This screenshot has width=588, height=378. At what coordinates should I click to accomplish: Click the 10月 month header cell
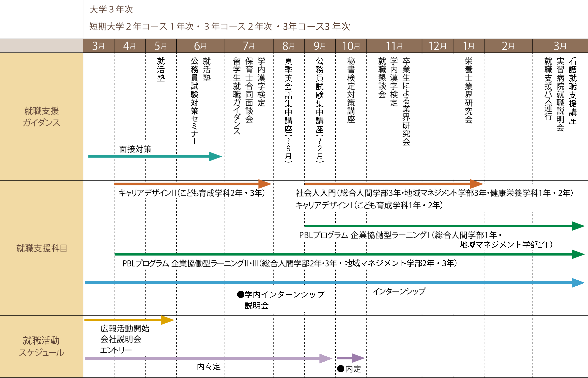(x=351, y=46)
